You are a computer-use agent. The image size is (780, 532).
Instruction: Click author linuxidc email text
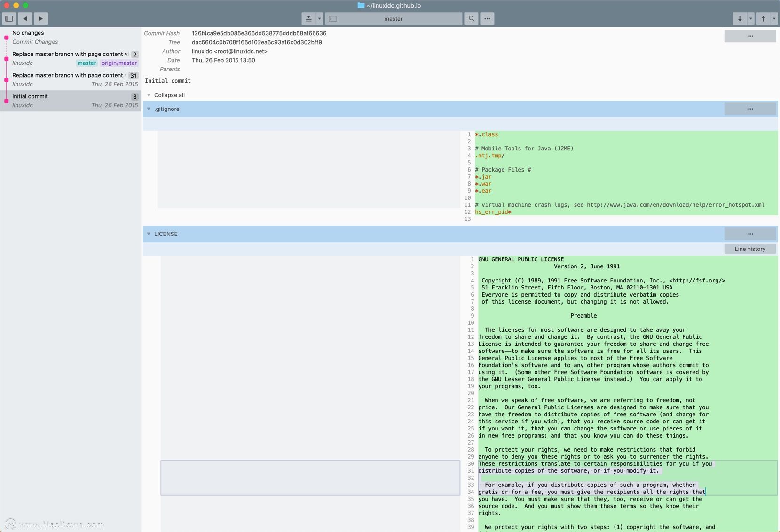229,51
